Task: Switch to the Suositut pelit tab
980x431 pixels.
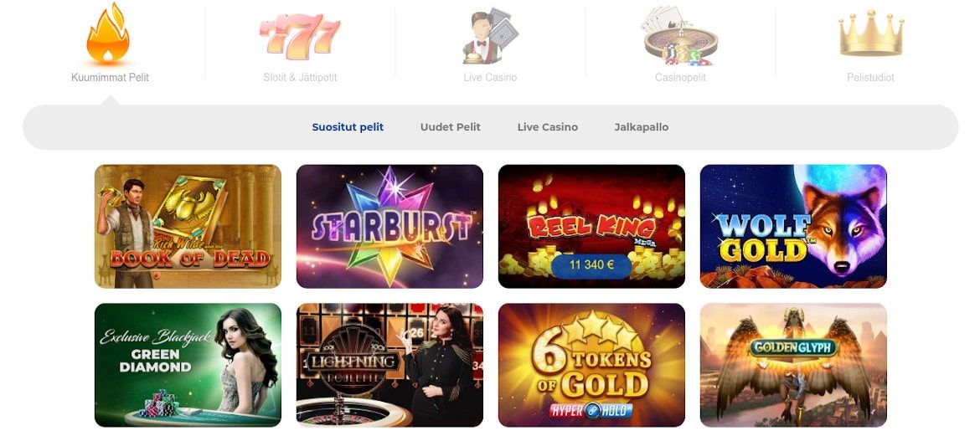Action: [348, 127]
